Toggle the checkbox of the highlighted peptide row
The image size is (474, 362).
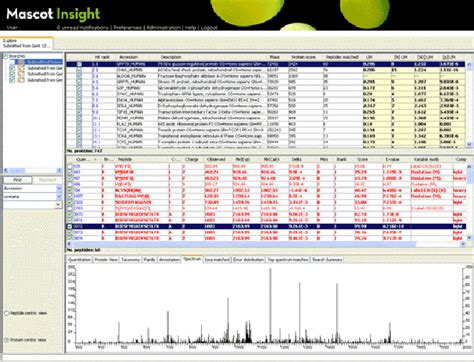point(70,226)
